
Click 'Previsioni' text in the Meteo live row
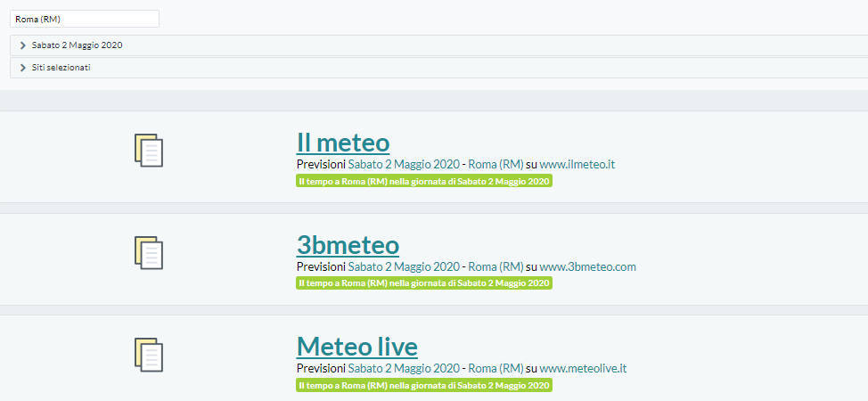tap(321, 368)
